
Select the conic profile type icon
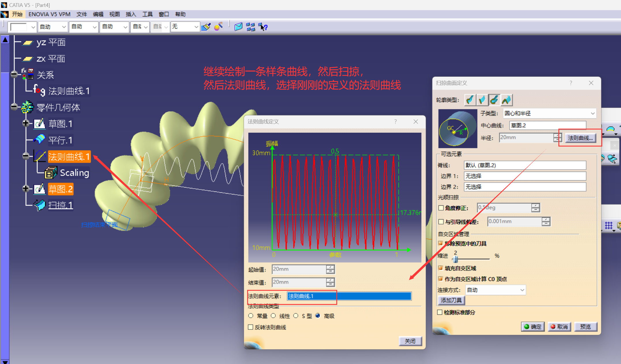point(506,100)
